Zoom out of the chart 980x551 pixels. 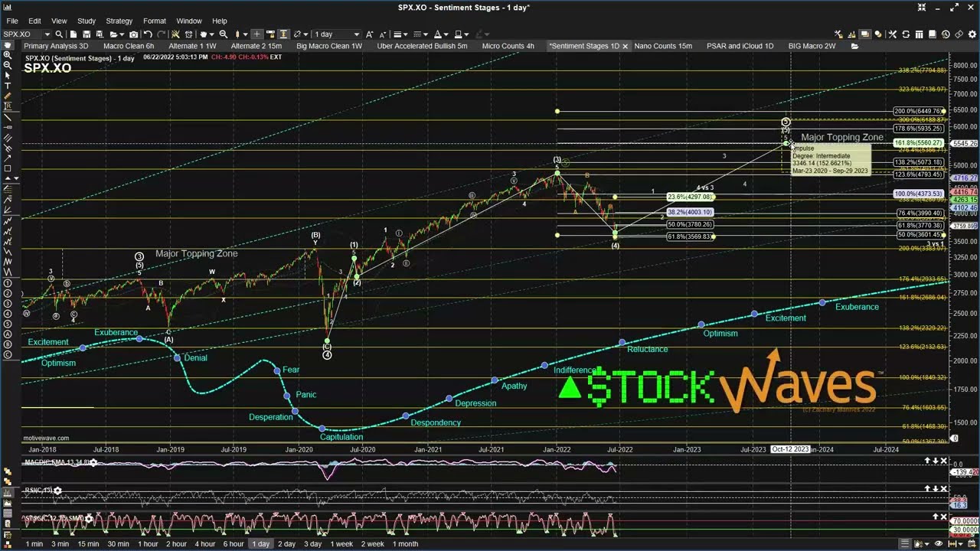coord(224,34)
